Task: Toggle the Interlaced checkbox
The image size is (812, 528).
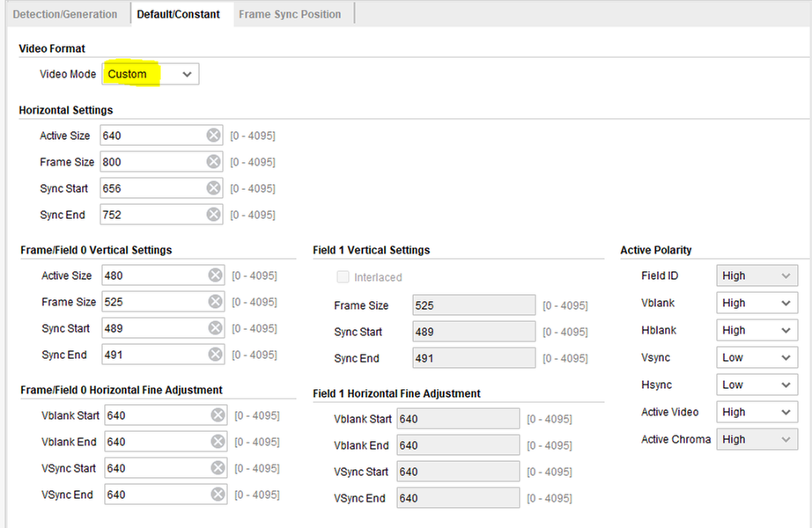Action: (343, 277)
